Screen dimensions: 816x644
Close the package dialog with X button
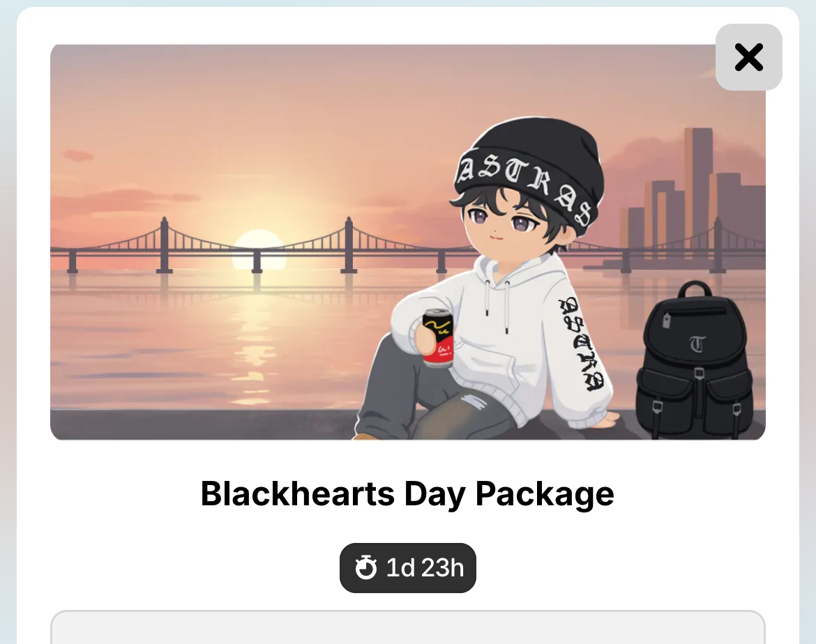click(748, 57)
